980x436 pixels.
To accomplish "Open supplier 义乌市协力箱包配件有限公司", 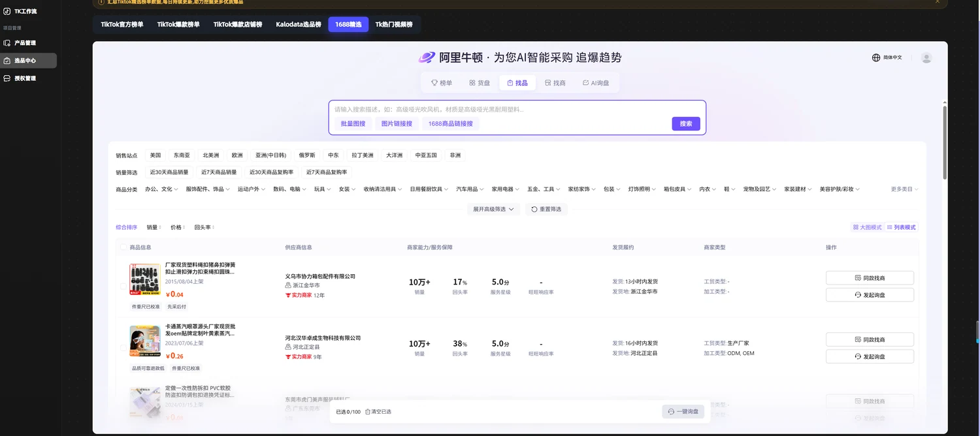I will point(320,277).
